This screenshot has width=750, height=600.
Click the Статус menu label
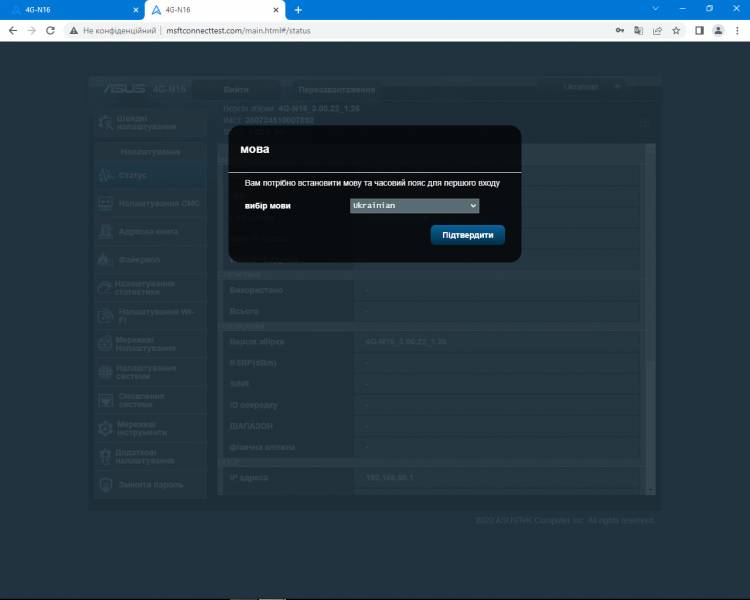132,175
